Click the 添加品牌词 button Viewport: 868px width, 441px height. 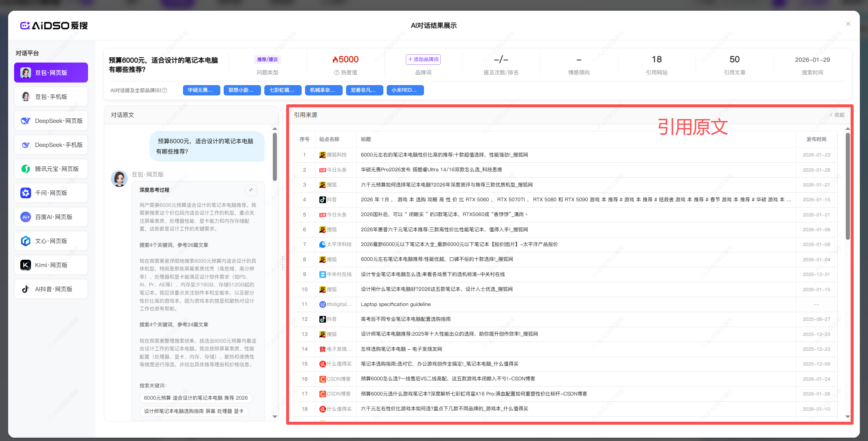coord(423,60)
